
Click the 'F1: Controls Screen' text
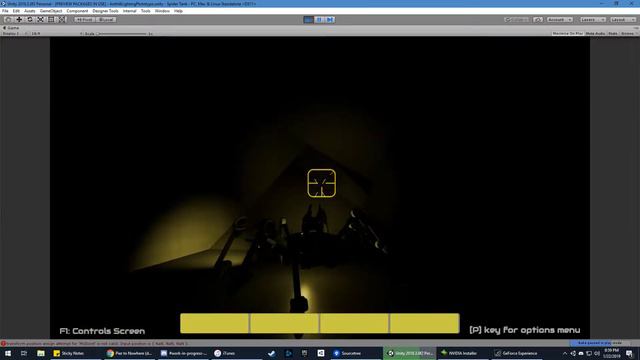click(x=102, y=331)
